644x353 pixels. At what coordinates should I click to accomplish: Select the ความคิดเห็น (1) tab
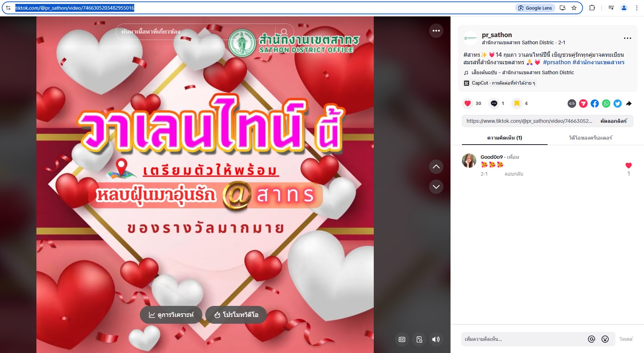(x=505, y=138)
